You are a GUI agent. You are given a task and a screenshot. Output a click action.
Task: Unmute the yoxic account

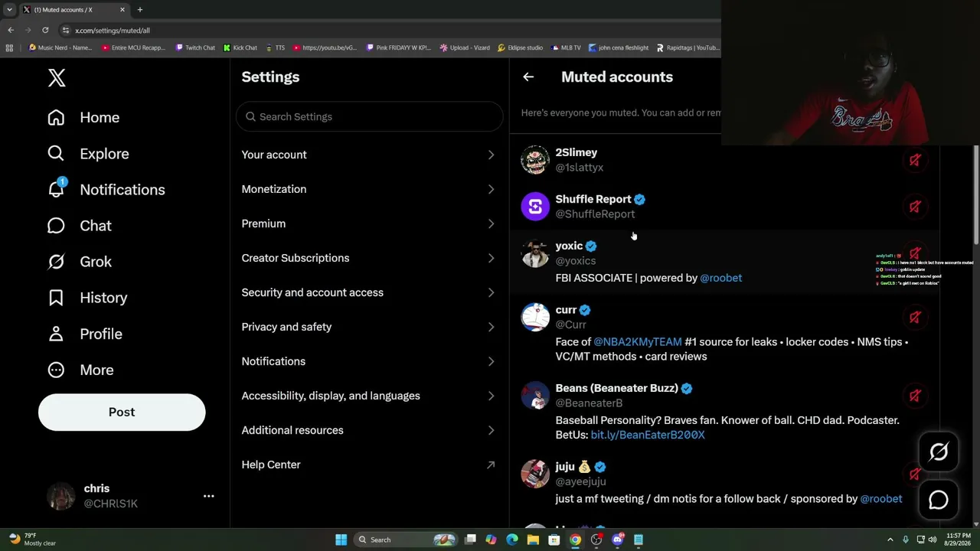(915, 253)
